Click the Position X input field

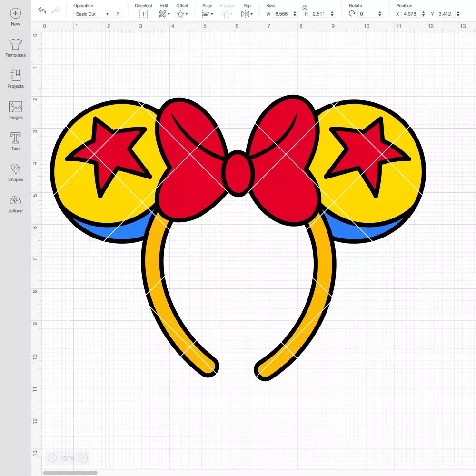(x=411, y=14)
